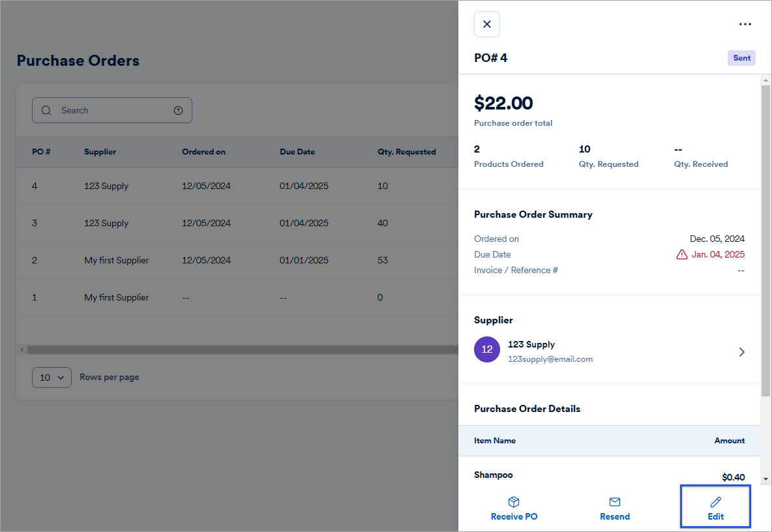This screenshot has width=772, height=532.
Task: Click the Invoice / Reference # label
Action: pyautogui.click(x=516, y=269)
